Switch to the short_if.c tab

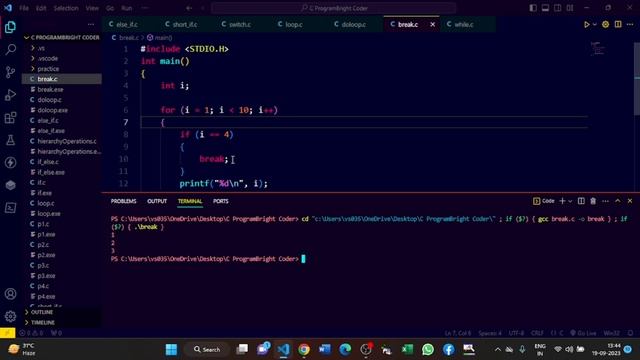(x=184, y=24)
